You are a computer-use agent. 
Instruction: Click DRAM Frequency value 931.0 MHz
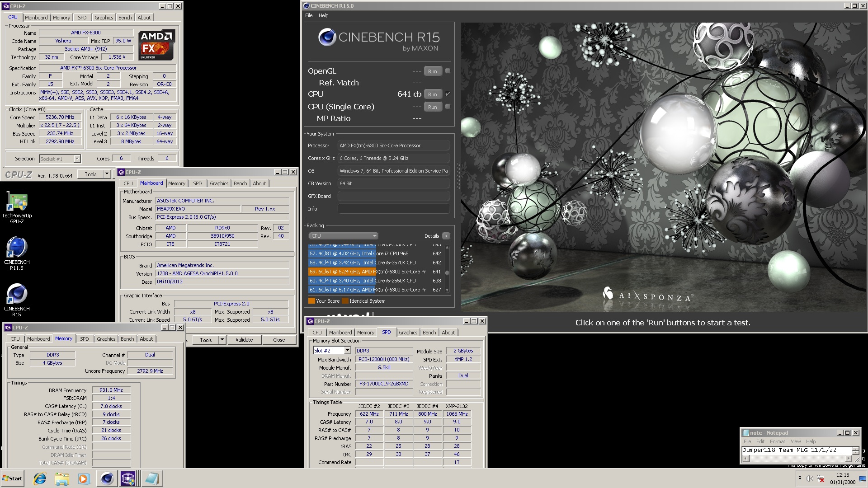(x=111, y=390)
